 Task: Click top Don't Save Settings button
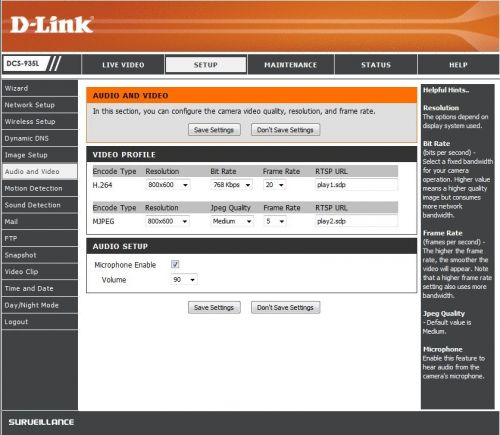click(285, 130)
